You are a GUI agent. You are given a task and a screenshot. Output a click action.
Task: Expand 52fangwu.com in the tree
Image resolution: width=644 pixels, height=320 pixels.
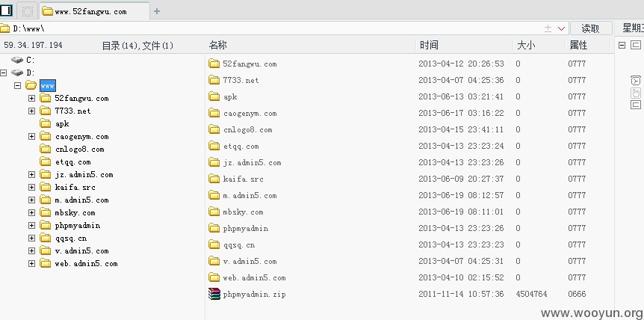[31, 98]
